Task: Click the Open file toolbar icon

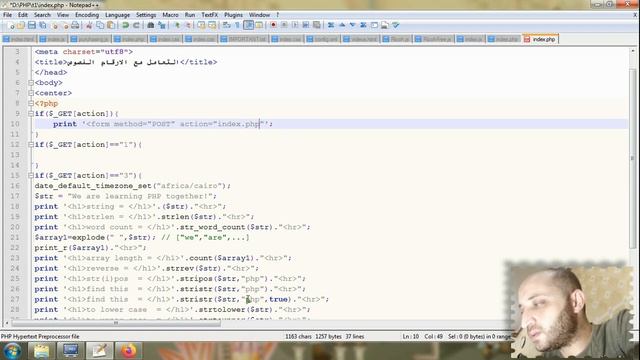Action: pyautogui.click(x=21, y=25)
